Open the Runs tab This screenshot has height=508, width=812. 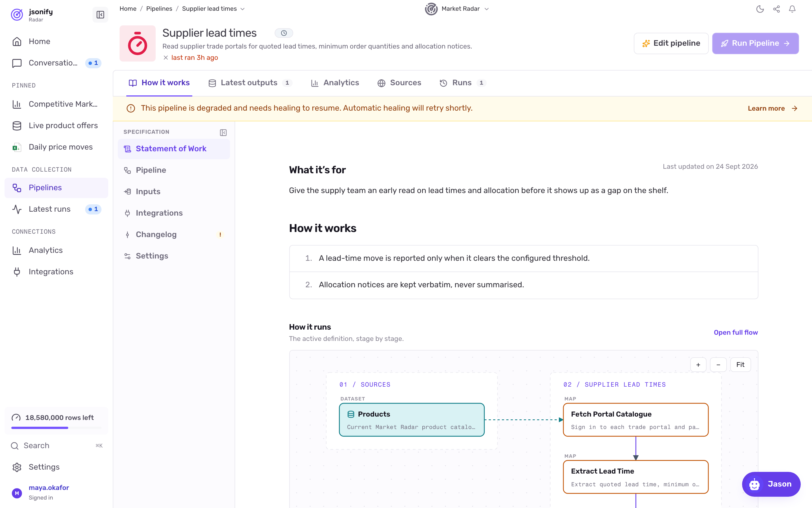pyautogui.click(x=463, y=83)
